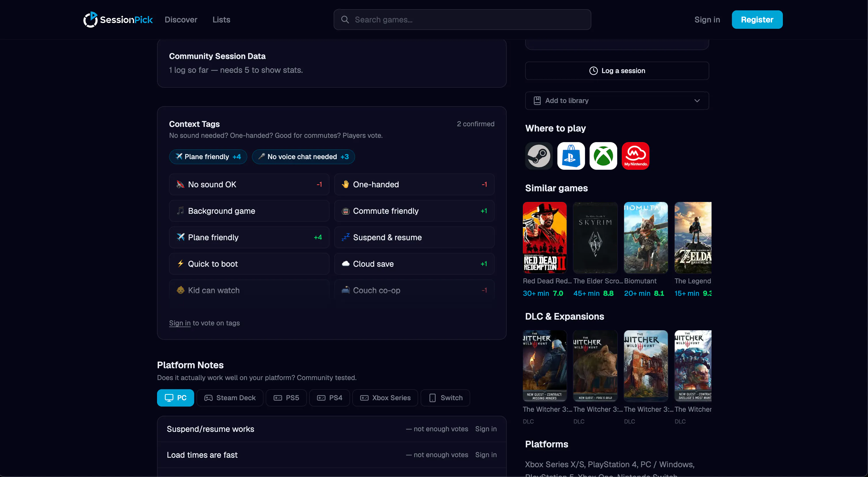Screen dimensions: 868x477
Task: Click the PC monitor icon in platform tabs
Action: 169,398
